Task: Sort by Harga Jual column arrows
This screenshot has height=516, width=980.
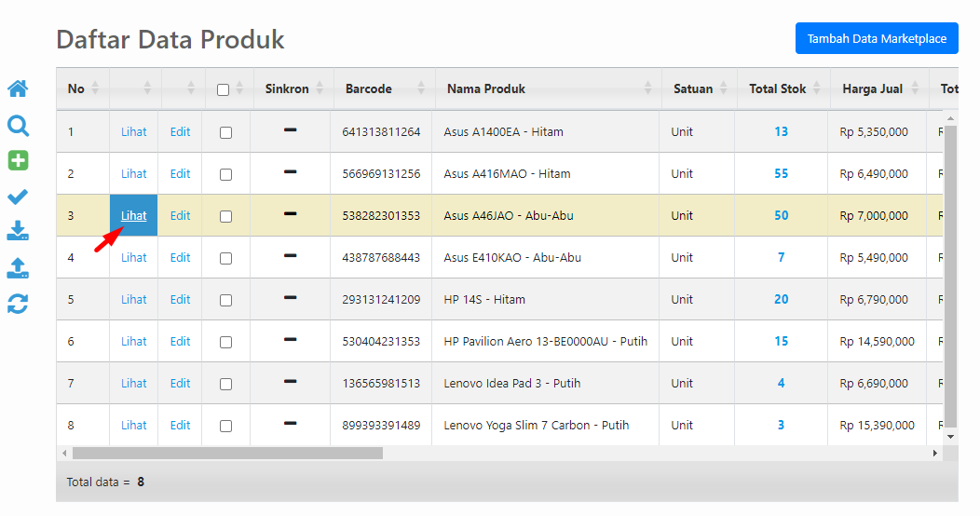Action: pyautogui.click(x=915, y=88)
